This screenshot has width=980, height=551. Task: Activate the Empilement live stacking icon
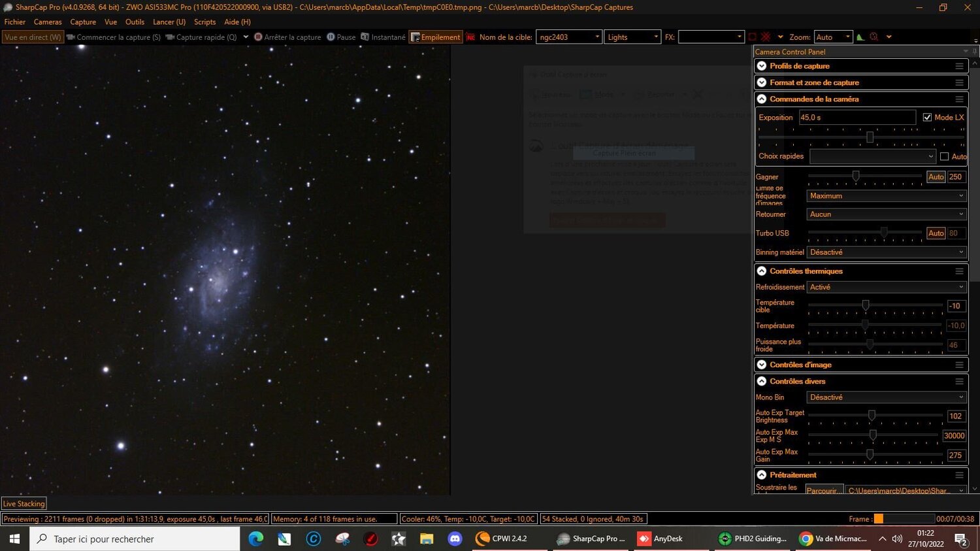[x=416, y=37]
